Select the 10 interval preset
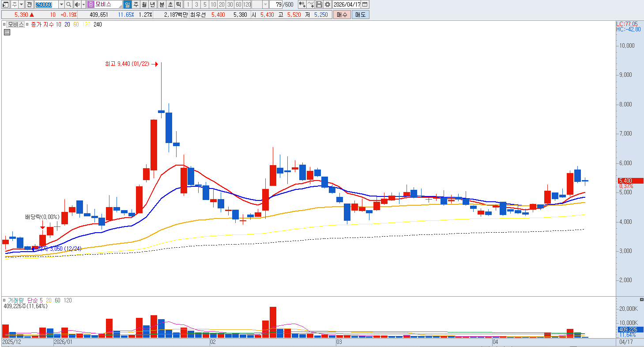The height and width of the screenshot is (347, 644). 213,4
